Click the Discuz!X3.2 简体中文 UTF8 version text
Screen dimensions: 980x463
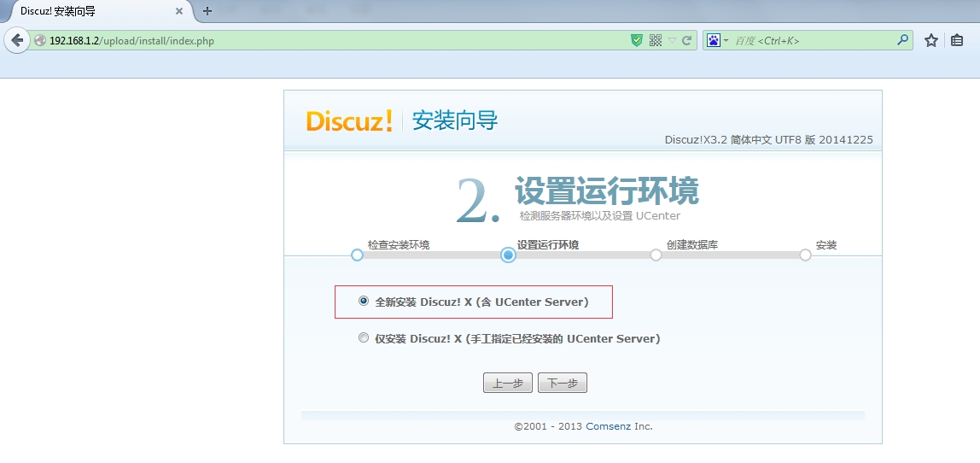(x=769, y=139)
